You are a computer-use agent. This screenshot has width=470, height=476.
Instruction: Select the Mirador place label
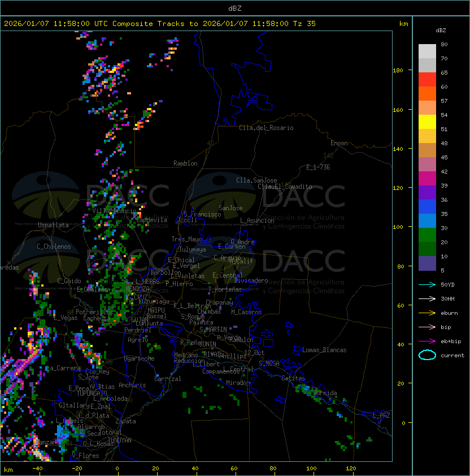point(238,383)
